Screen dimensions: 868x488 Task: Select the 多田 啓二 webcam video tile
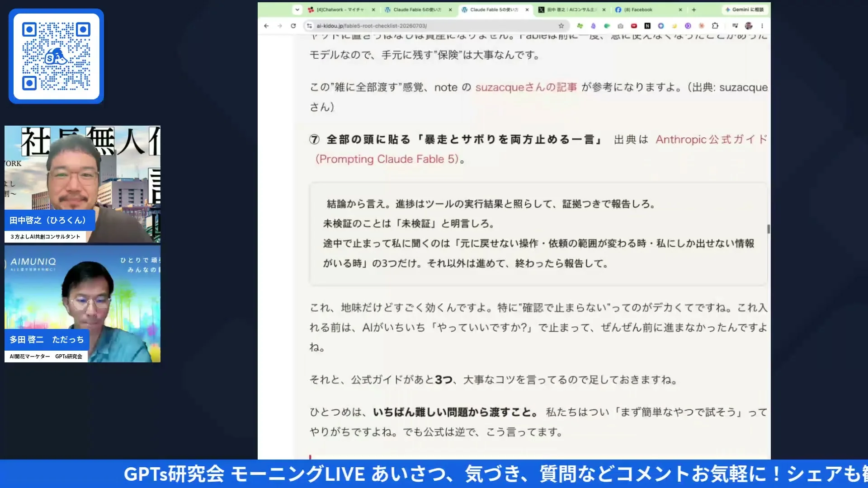[x=82, y=304]
